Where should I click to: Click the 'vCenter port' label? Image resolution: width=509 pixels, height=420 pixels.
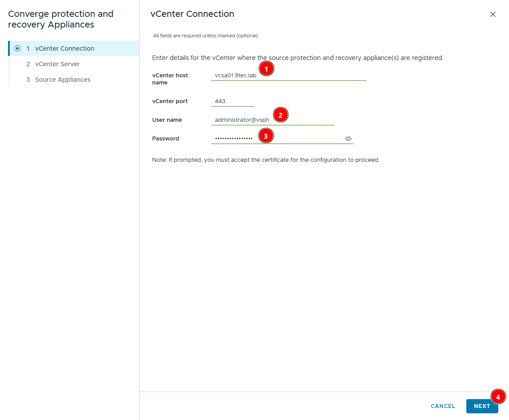(x=170, y=101)
